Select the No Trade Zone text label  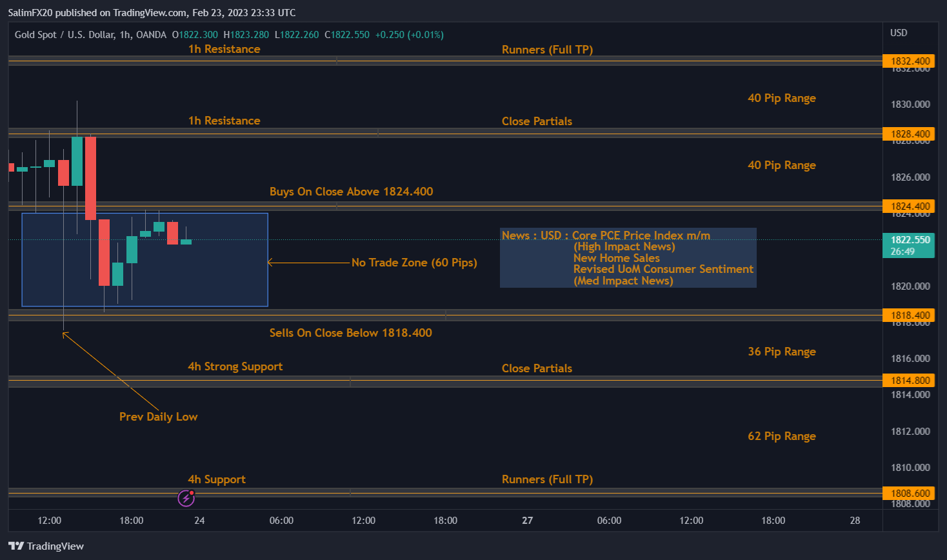414,263
